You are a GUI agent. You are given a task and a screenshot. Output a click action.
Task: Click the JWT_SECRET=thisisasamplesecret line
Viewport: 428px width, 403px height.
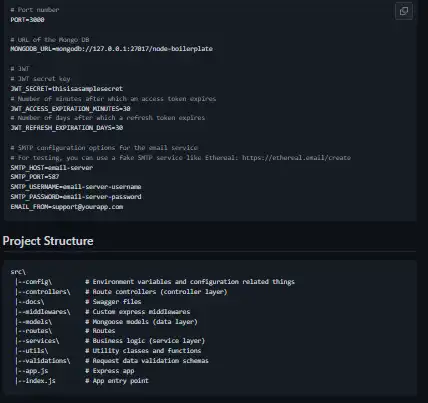(67, 89)
